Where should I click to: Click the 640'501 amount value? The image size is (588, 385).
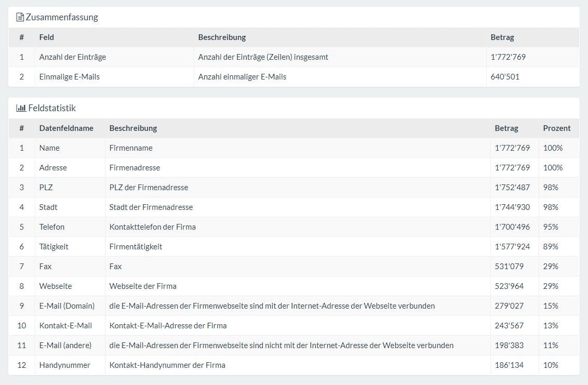tap(505, 77)
